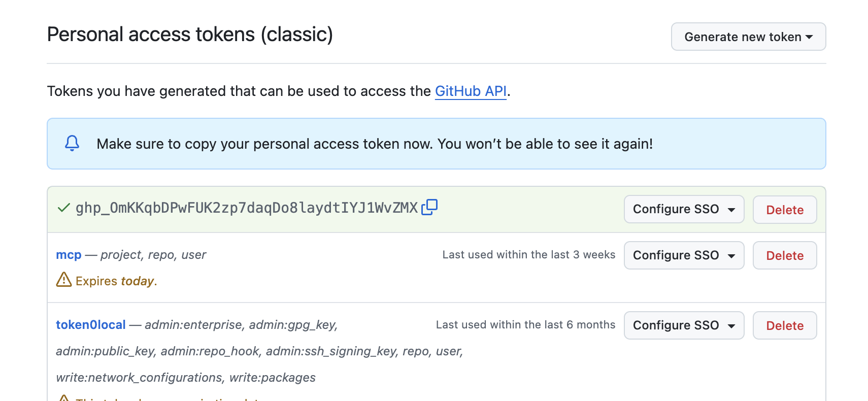Screen dimensions: 868x401
Task: Click the bell icon in the notification banner
Action: pyautogui.click(x=72, y=144)
